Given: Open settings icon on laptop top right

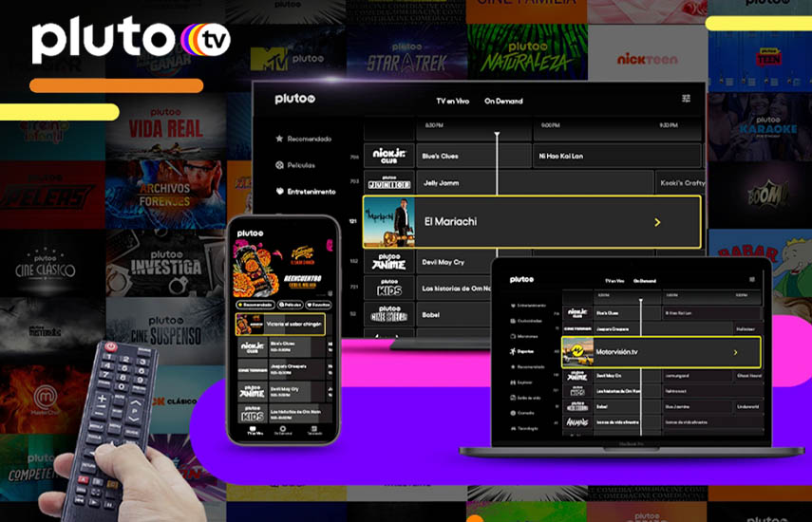Looking at the screenshot, I should point(752,279).
